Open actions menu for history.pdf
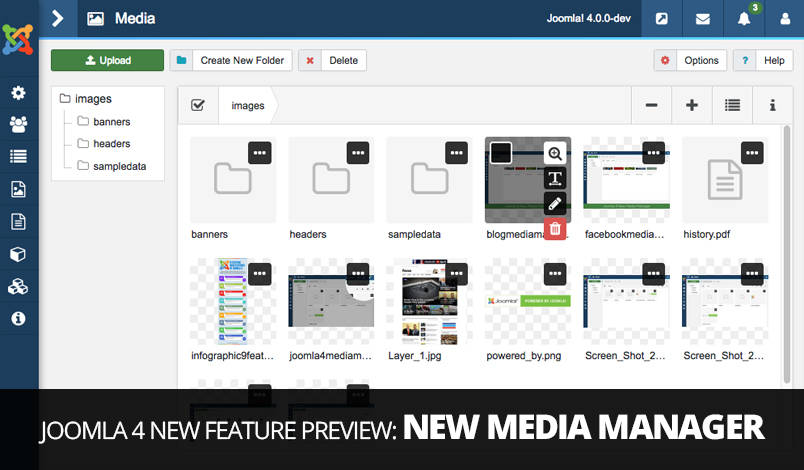804x470 pixels. tap(752, 153)
